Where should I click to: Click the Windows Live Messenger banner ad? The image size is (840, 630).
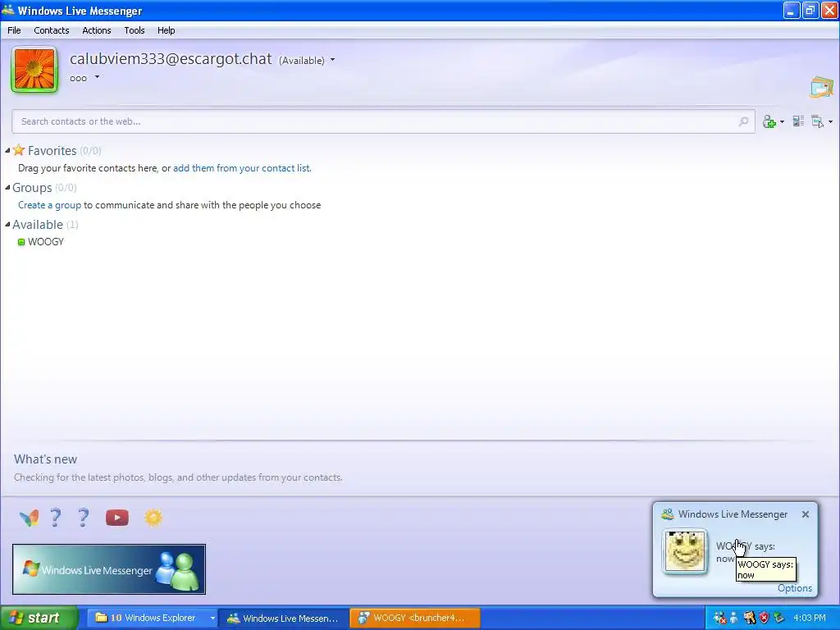(109, 569)
